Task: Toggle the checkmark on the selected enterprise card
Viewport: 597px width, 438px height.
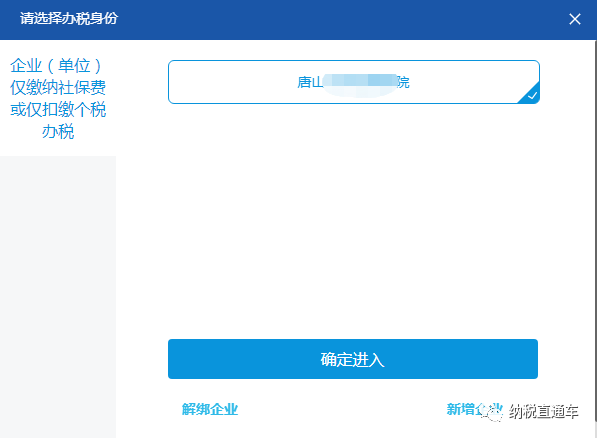Action: [x=532, y=95]
